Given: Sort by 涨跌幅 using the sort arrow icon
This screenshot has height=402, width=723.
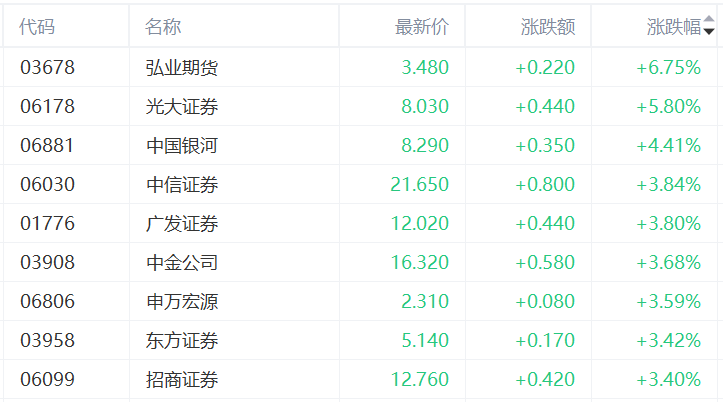Looking at the screenshot, I should coord(709,25).
